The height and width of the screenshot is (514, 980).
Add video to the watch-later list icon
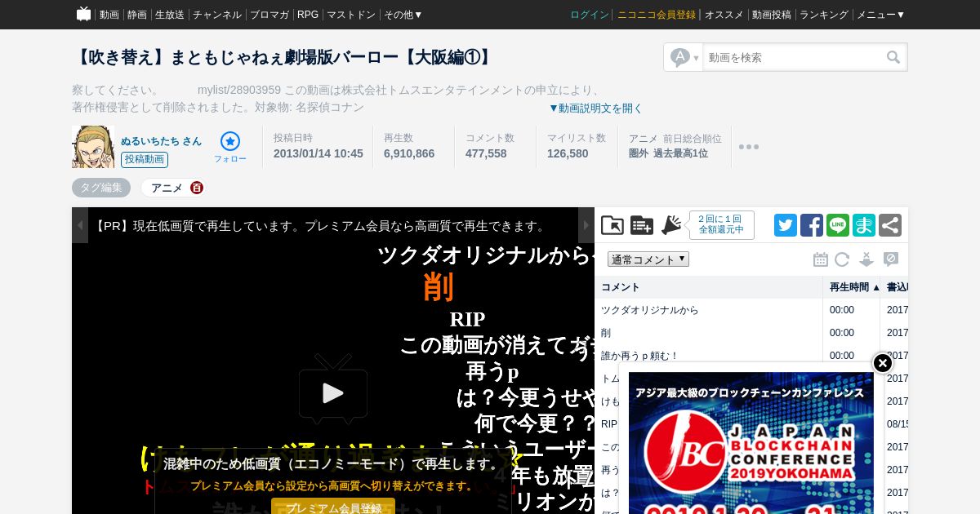[x=642, y=225]
